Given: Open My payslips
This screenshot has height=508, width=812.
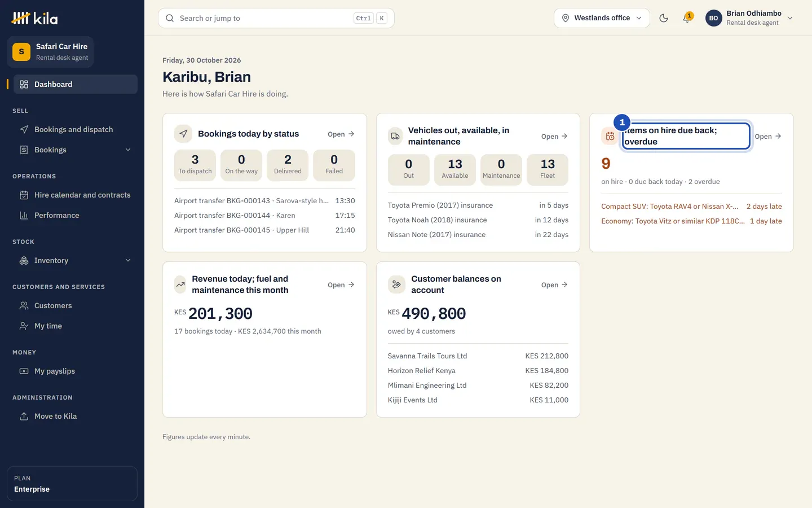Looking at the screenshot, I should 76,371.
